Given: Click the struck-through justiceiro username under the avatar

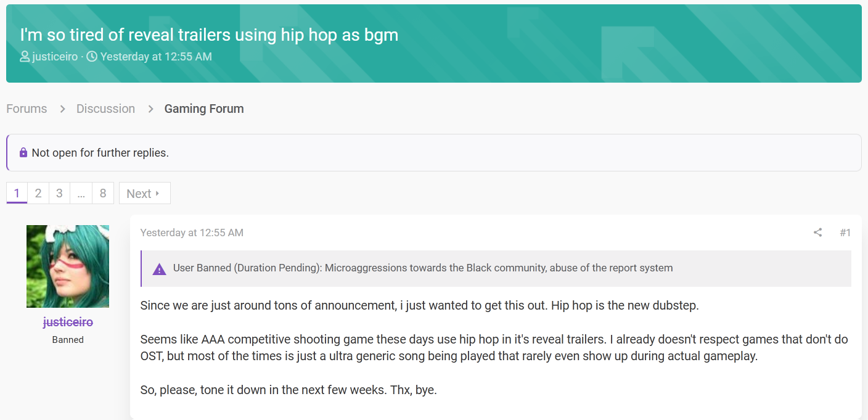Looking at the screenshot, I should [x=68, y=322].
